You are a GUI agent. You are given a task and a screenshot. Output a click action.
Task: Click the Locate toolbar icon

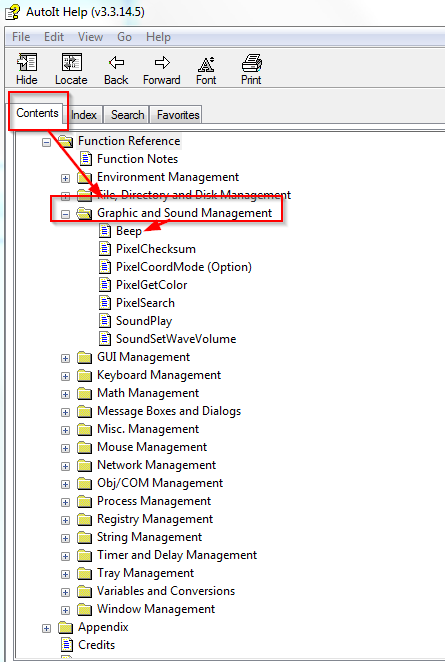pos(71,63)
